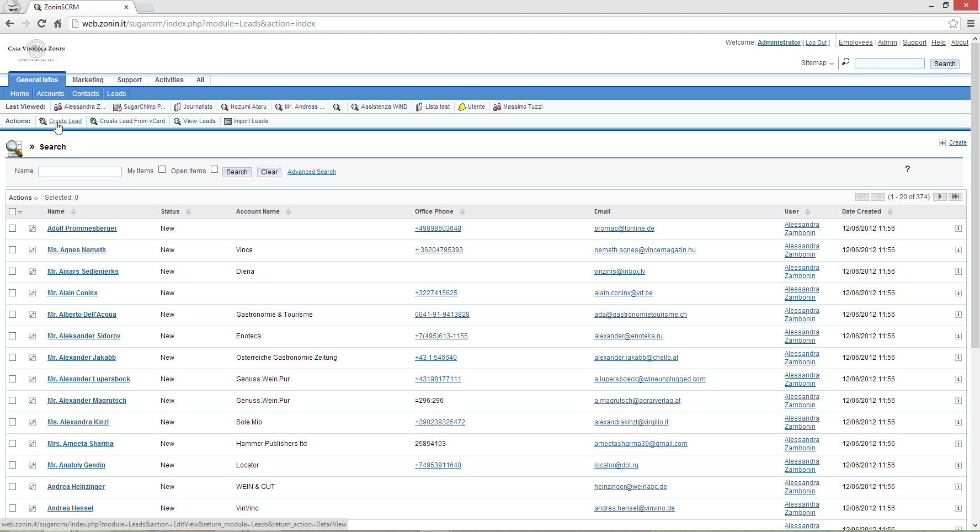Screen dimensions: 980x532
Task: Jump to last page of leads
Action: point(956,197)
